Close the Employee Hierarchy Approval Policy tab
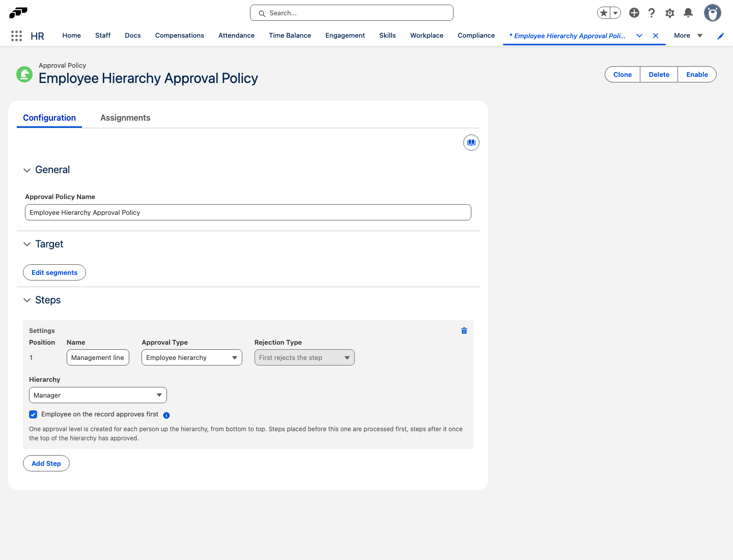This screenshot has height=560, width=733. [656, 36]
